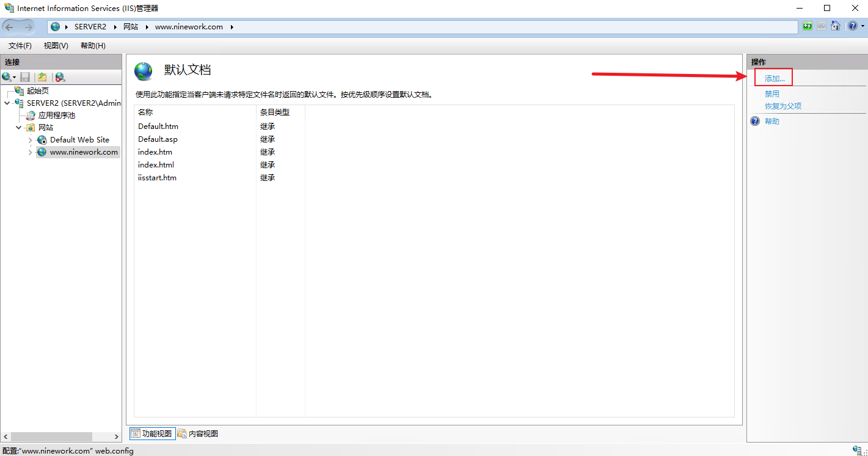Image resolution: width=868 pixels, height=456 pixels.
Task: Open the new connection dropdown arrow
Action: 14,78
